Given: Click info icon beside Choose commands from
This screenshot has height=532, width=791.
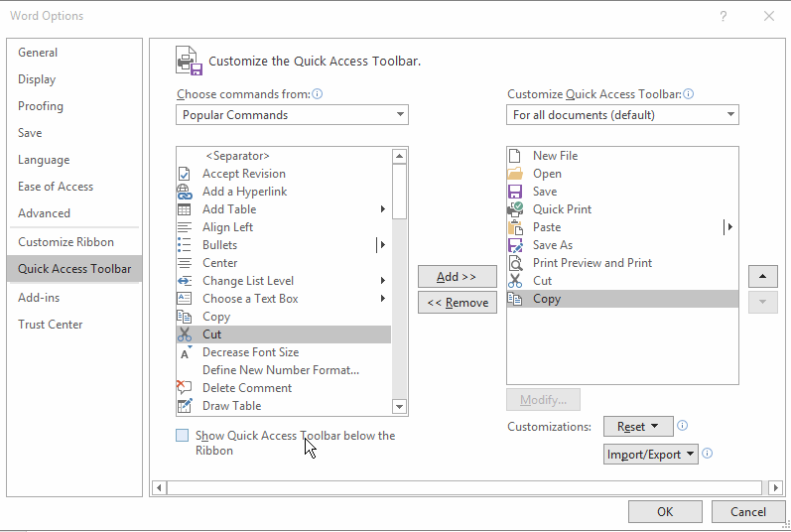Looking at the screenshot, I should click(x=318, y=93).
